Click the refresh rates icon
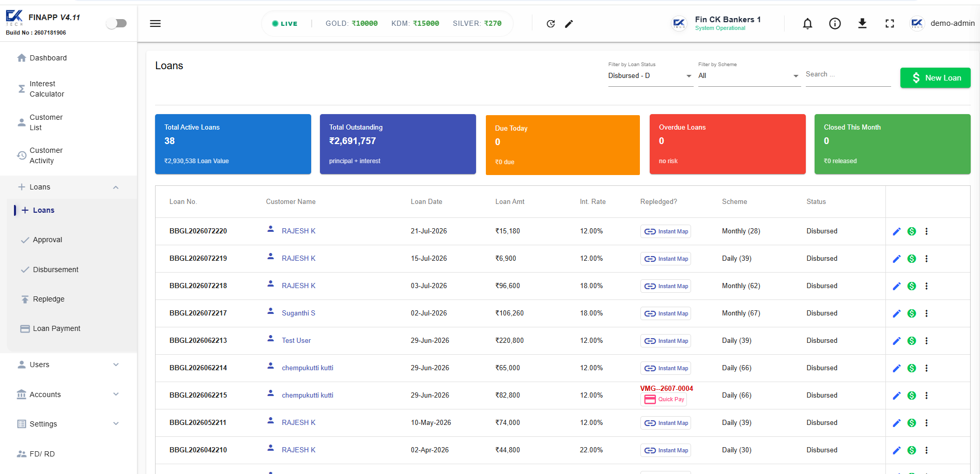The width and height of the screenshot is (980, 474). click(551, 24)
